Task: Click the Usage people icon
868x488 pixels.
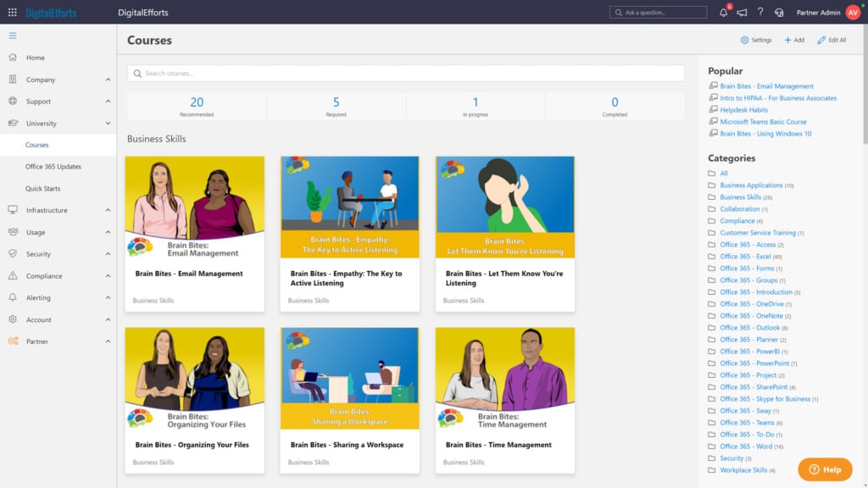Action: [13, 232]
